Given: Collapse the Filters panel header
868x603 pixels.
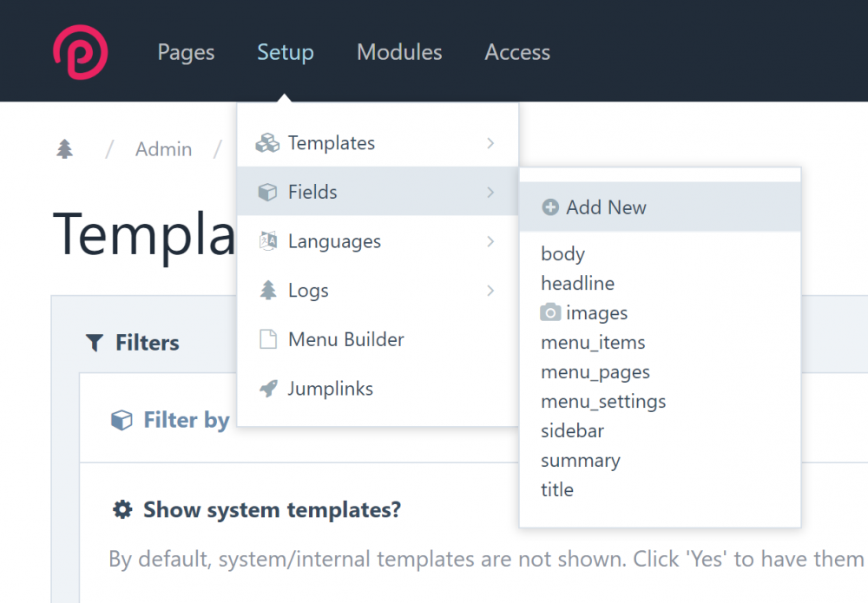Looking at the screenshot, I should 133,343.
